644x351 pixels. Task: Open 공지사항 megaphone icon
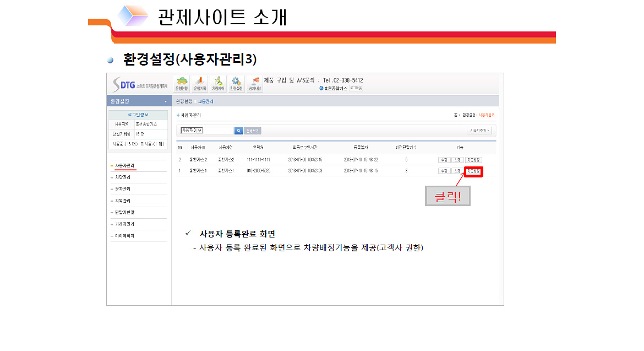pos(255,83)
